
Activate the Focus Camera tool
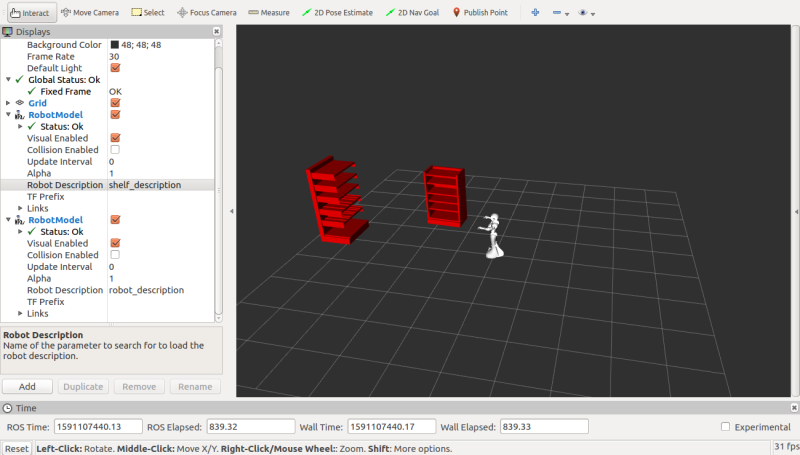pos(207,13)
